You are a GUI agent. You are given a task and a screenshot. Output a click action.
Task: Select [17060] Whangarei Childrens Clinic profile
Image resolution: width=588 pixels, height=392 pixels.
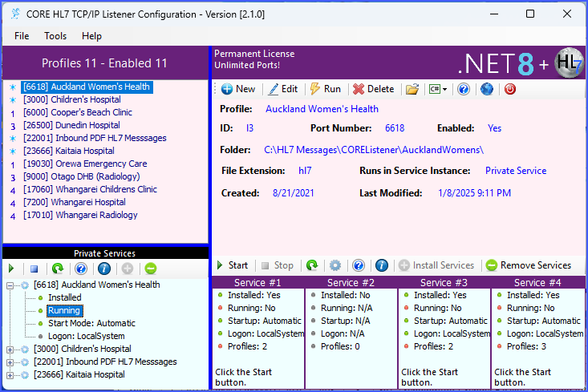click(x=90, y=189)
